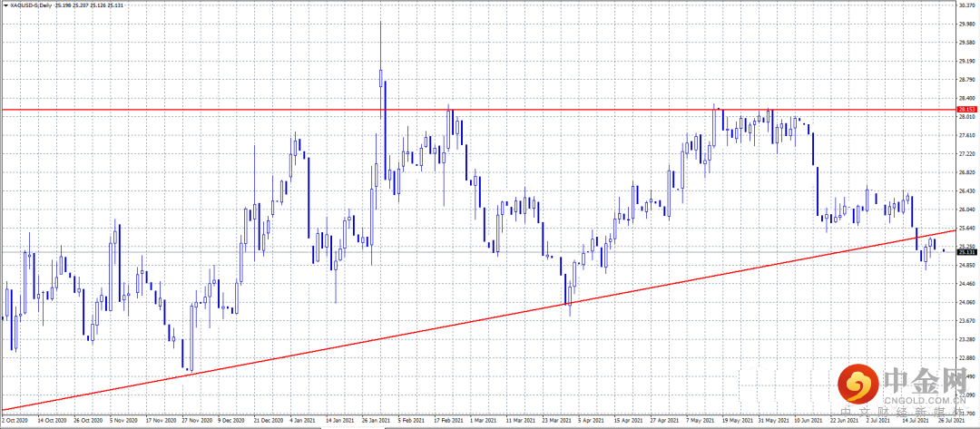
Task: Select the rising red diagonal trend line
Action: coord(477,320)
